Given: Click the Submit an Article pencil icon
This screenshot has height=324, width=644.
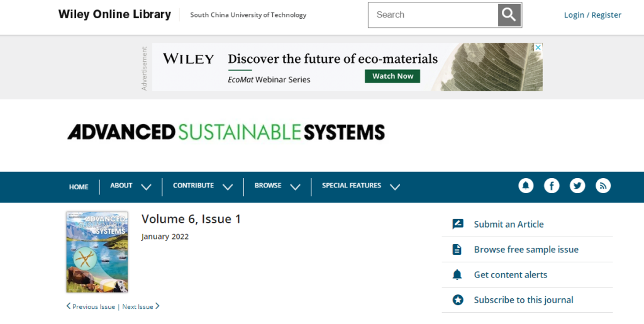Looking at the screenshot, I should coord(457,225).
